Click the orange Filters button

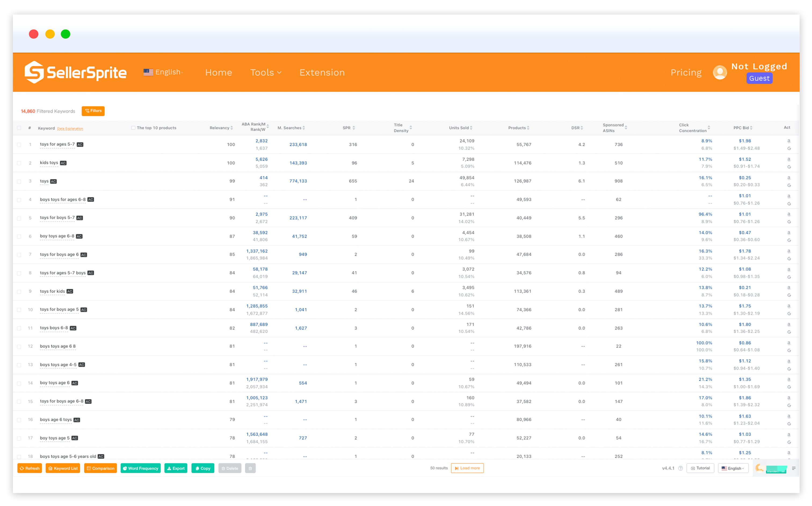pyautogui.click(x=93, y=111)
